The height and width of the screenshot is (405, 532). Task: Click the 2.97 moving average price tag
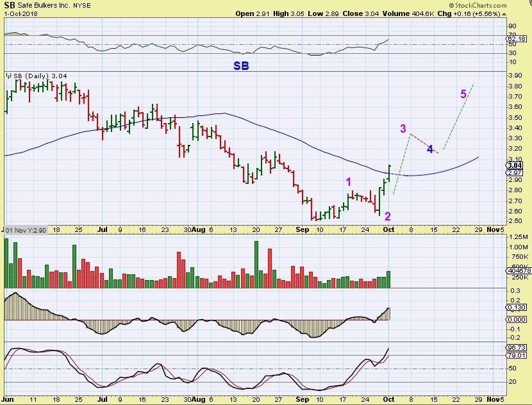[x=515, y=173]
